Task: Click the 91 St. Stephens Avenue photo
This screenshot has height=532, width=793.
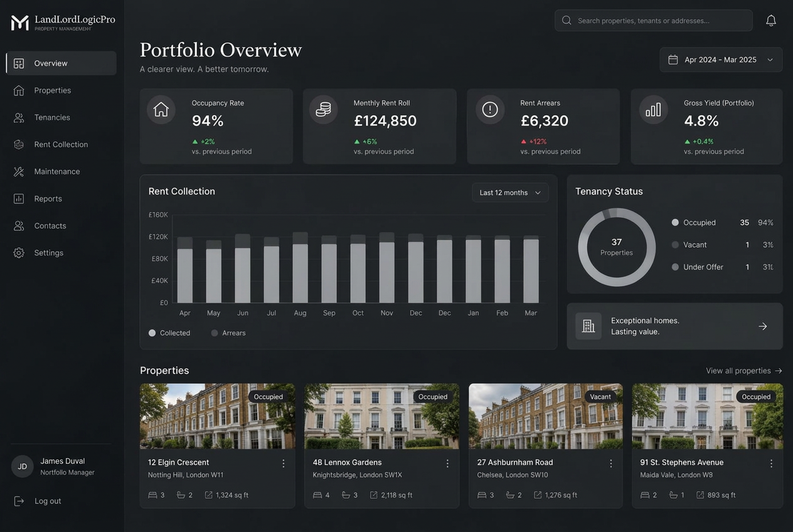Action: pyautogui.click(x=708, y=417)
